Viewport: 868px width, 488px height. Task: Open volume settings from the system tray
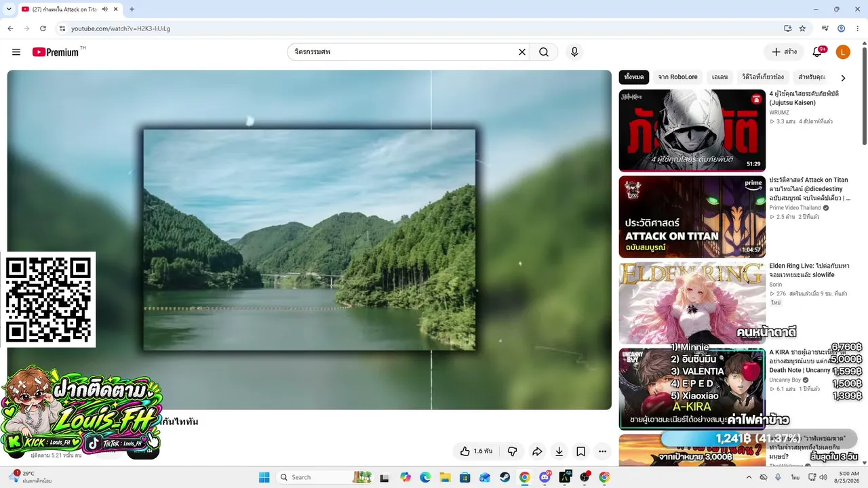tap(823, 477)
